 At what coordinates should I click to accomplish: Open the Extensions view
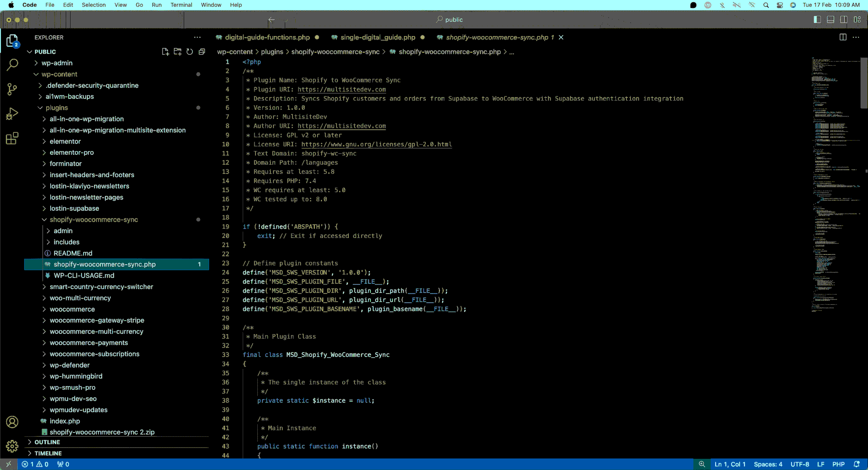tap(12, 138)
